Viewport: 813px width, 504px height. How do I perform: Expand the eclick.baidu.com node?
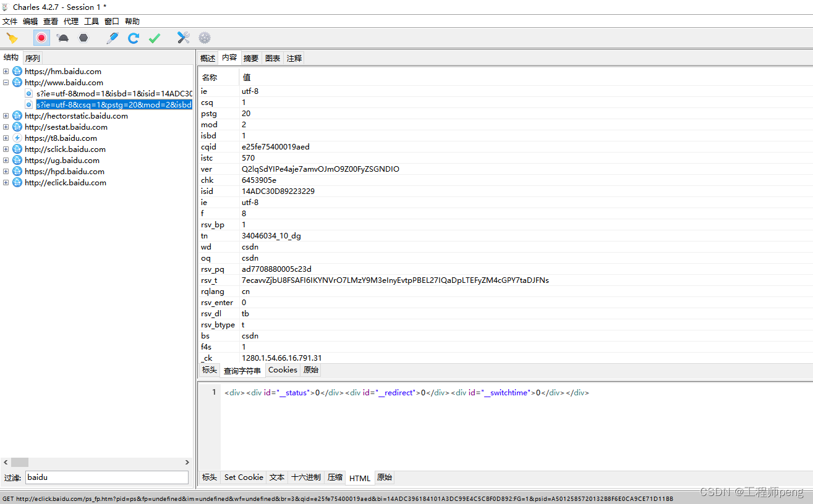(x=6, y=183)
